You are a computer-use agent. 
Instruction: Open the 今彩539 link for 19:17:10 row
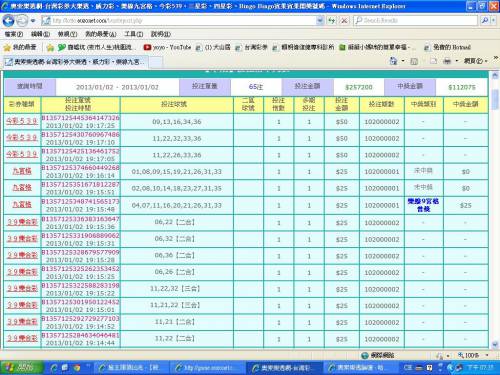coord(22,138)
